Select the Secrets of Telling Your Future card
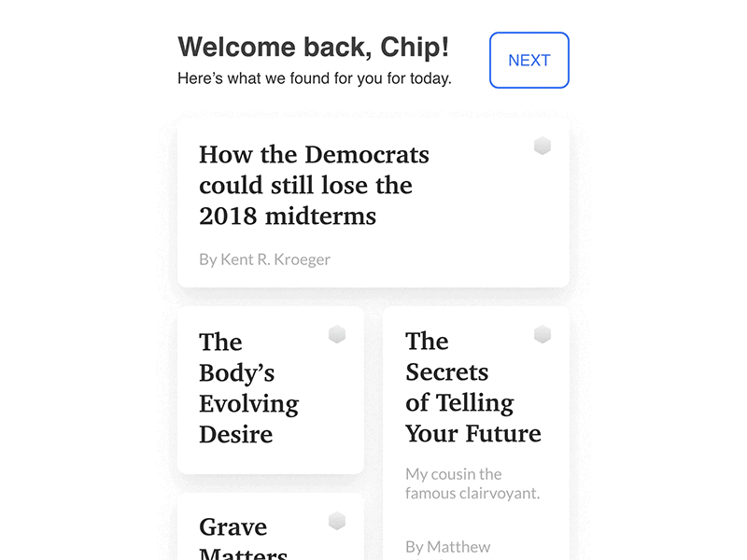The width and height of the screenshot is (747, 560). [x=476, y=420]
